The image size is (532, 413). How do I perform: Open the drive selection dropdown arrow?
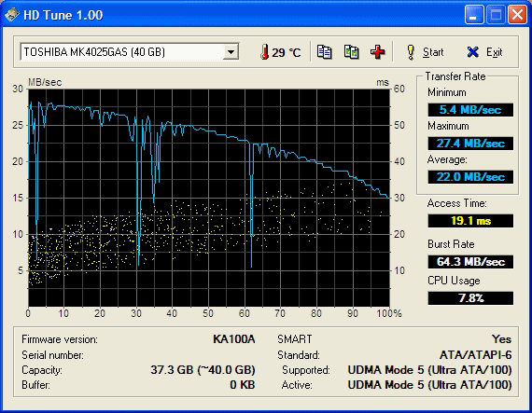[231, 52]
